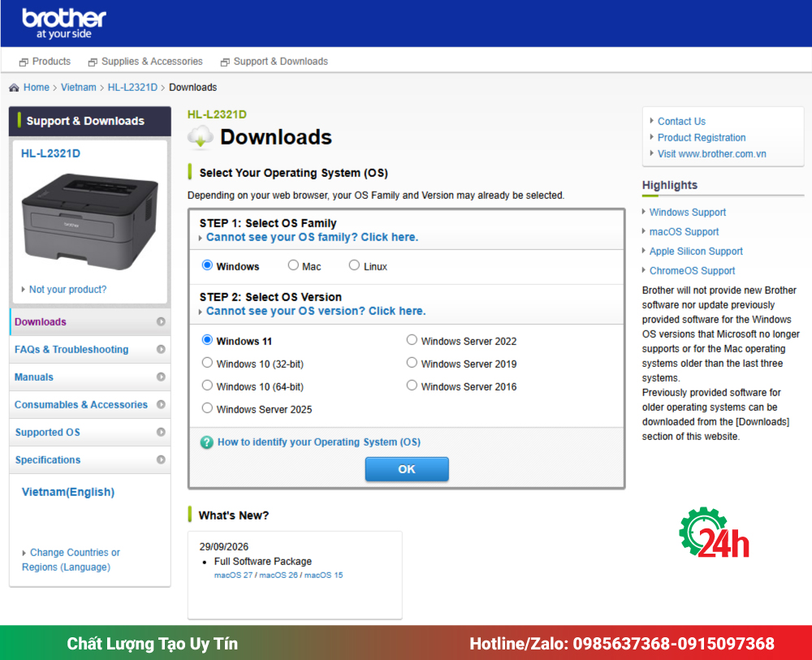Click the arrow icon beside Specifications

click(161, 459)
